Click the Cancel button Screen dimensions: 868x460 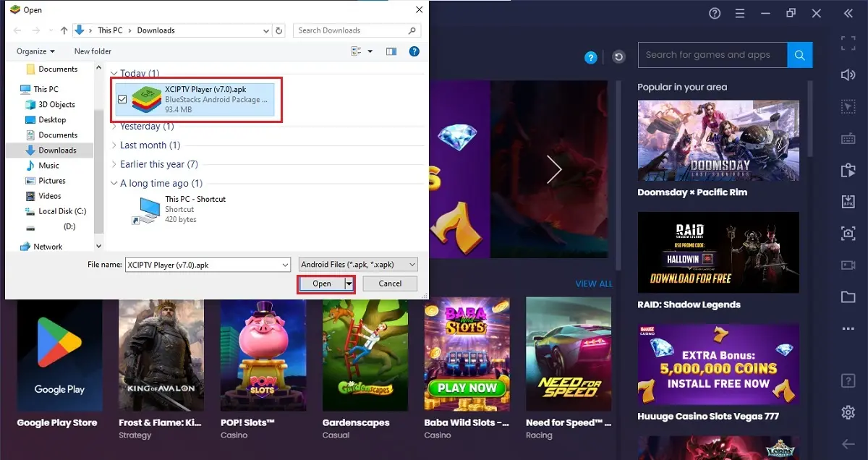point(390,284)
